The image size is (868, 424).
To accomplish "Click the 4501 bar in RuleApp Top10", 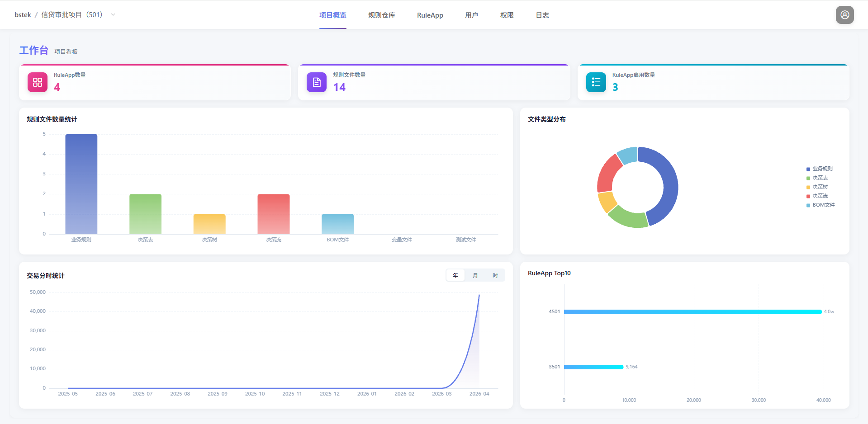I will (692, 312).
